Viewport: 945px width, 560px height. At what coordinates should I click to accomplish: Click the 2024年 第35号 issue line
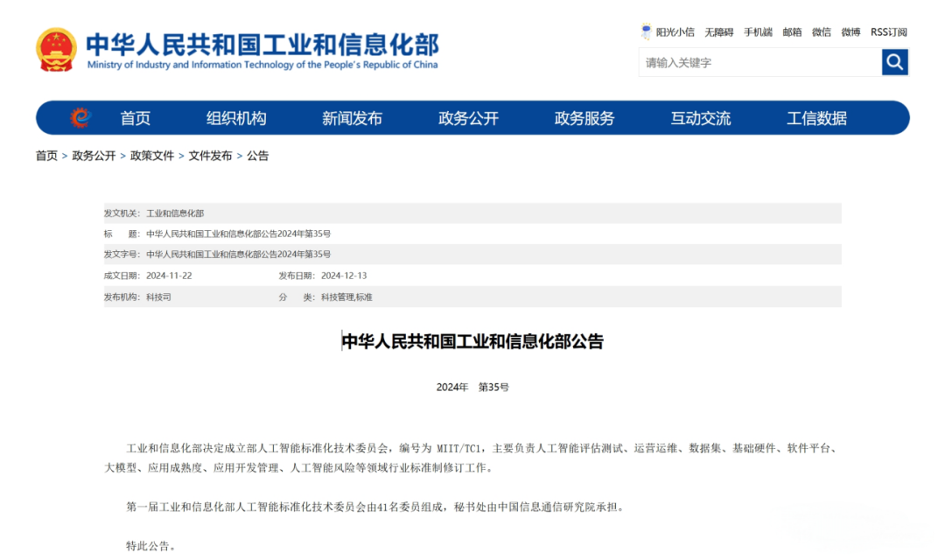[472, 387]
